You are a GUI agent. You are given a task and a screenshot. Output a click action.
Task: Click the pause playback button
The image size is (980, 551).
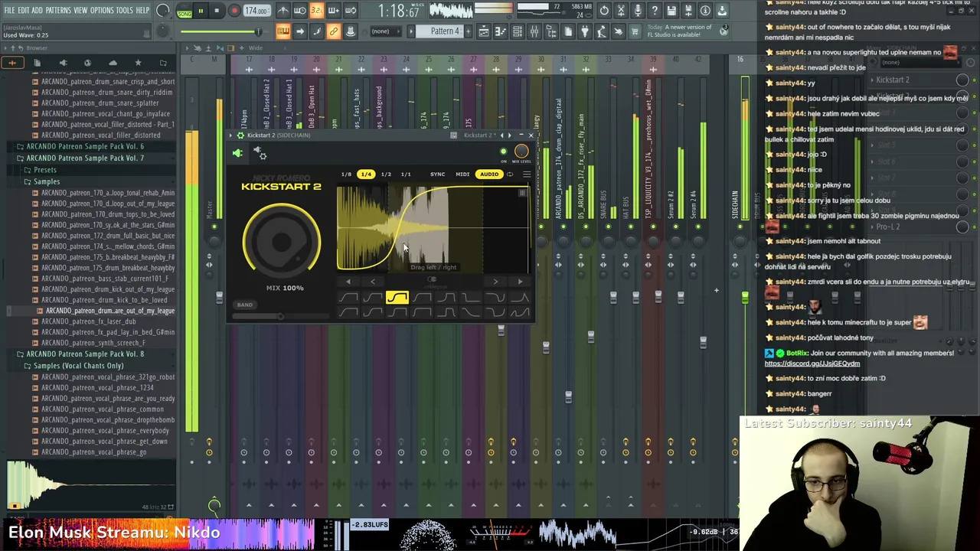pos(201,10)
